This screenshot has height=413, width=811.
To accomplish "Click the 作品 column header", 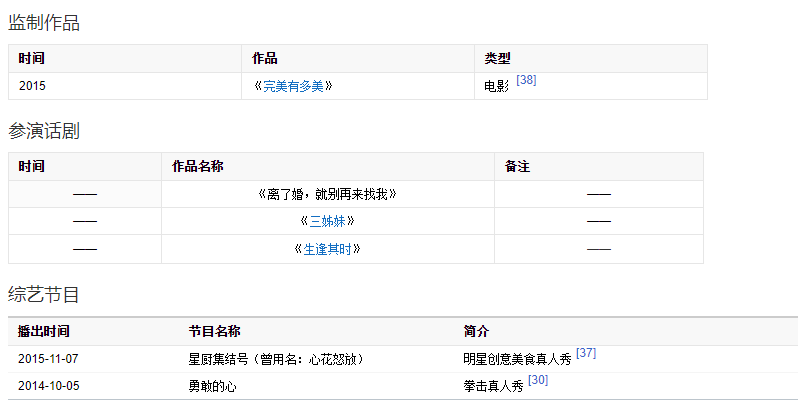I will click(265, 59).
